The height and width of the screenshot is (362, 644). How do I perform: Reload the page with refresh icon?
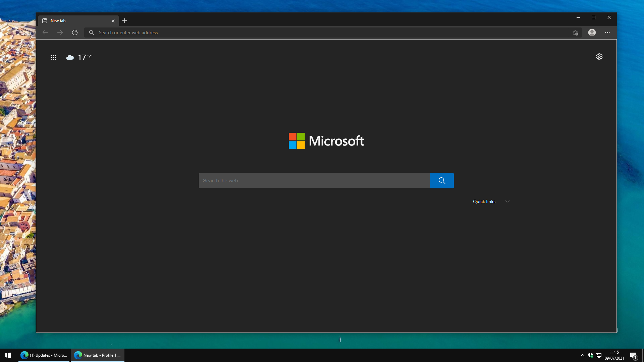[75, 33]
